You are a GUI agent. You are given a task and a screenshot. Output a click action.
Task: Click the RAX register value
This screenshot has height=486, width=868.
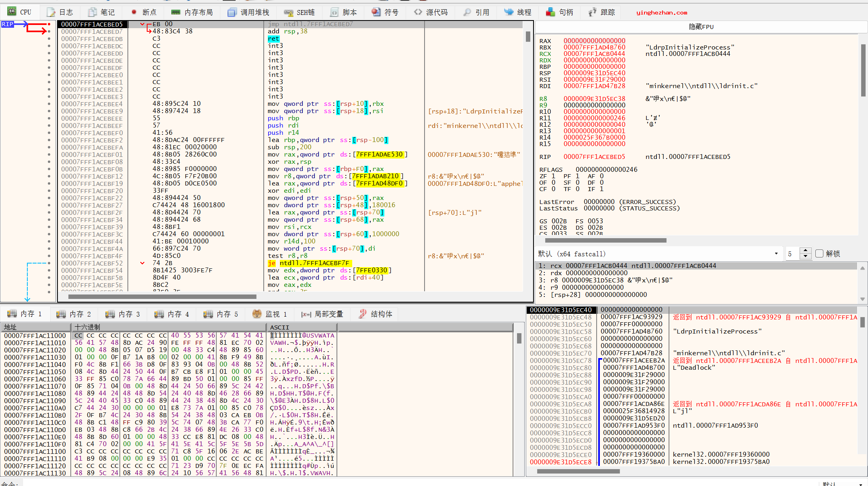click(594, 41)
